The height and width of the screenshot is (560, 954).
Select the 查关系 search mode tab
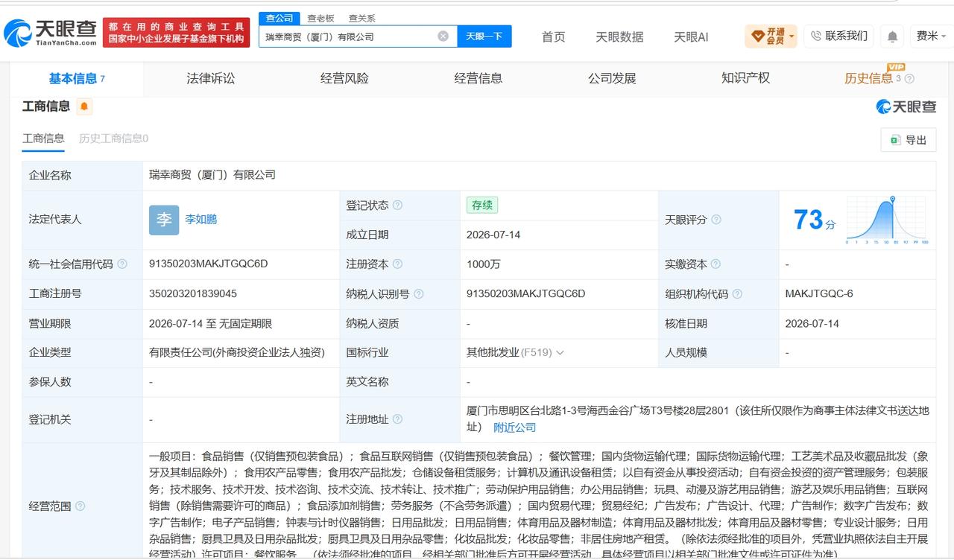pyautogui.click(x=361, y=18)
